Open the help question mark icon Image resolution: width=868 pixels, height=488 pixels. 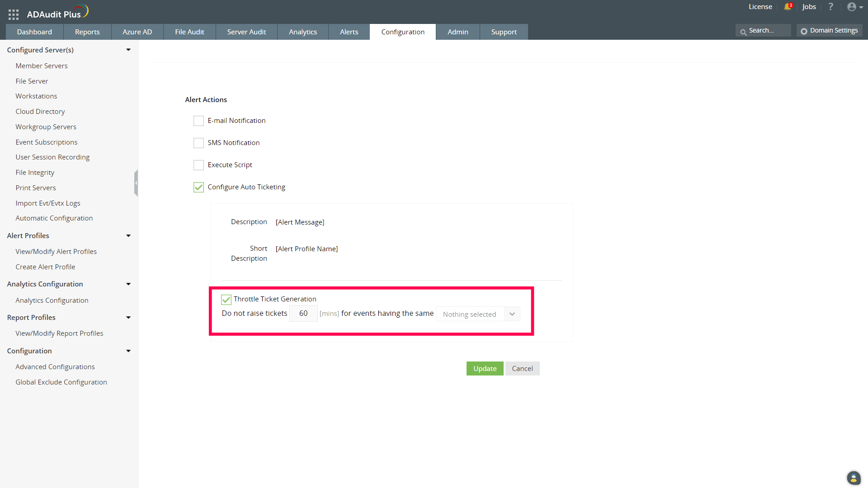pos(831,7)
